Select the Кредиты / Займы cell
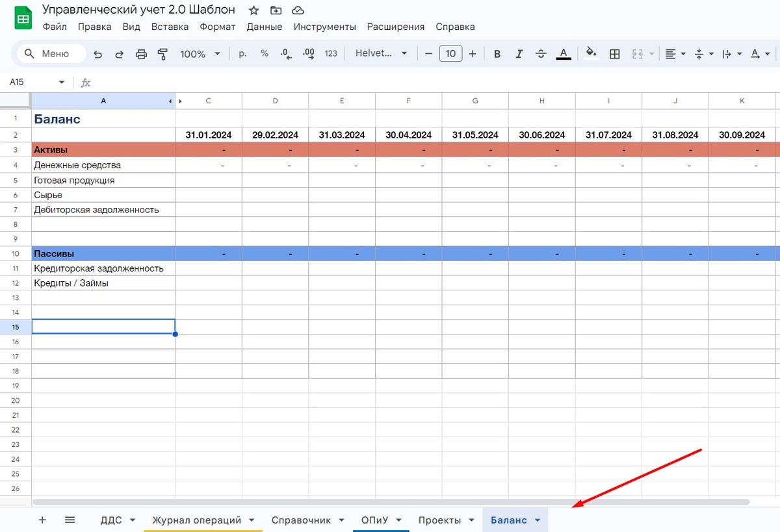Viewport: 780px width, 532px height. [103, 283]
